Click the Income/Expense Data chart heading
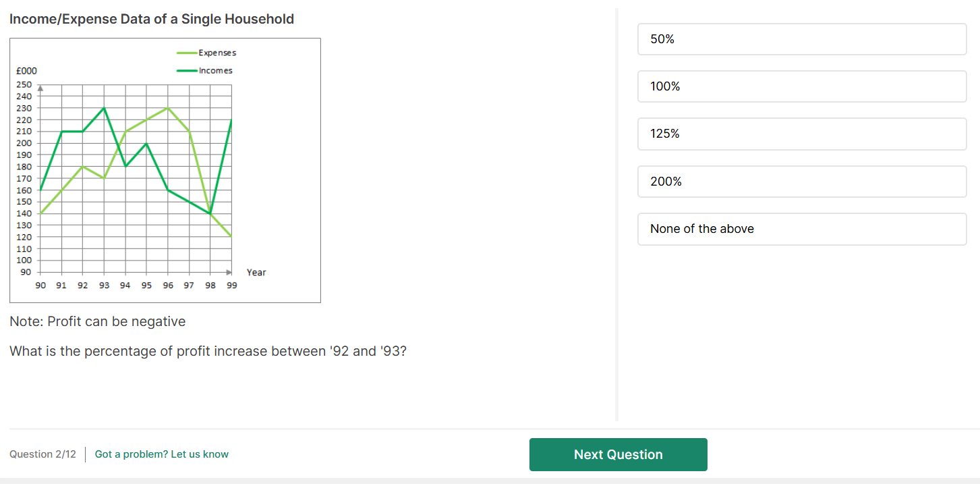 (152, 19)
